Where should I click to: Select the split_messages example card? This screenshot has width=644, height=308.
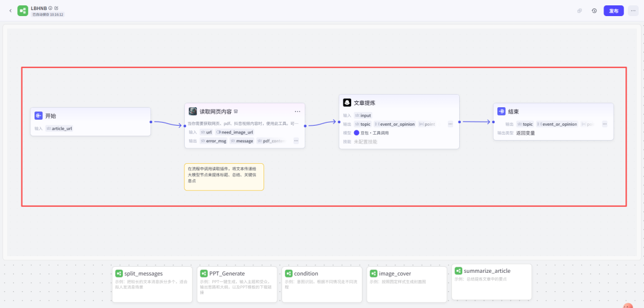click(151, 284)
